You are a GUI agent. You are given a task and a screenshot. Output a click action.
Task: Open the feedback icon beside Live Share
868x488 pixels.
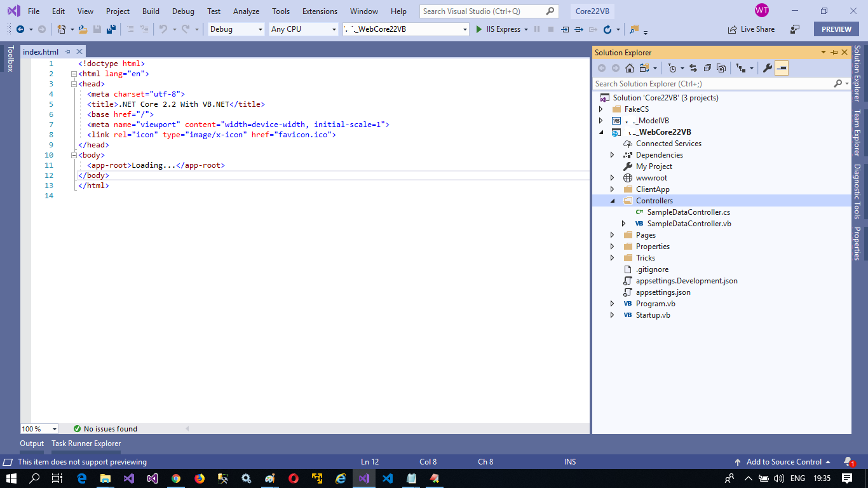tap(795, 29)
